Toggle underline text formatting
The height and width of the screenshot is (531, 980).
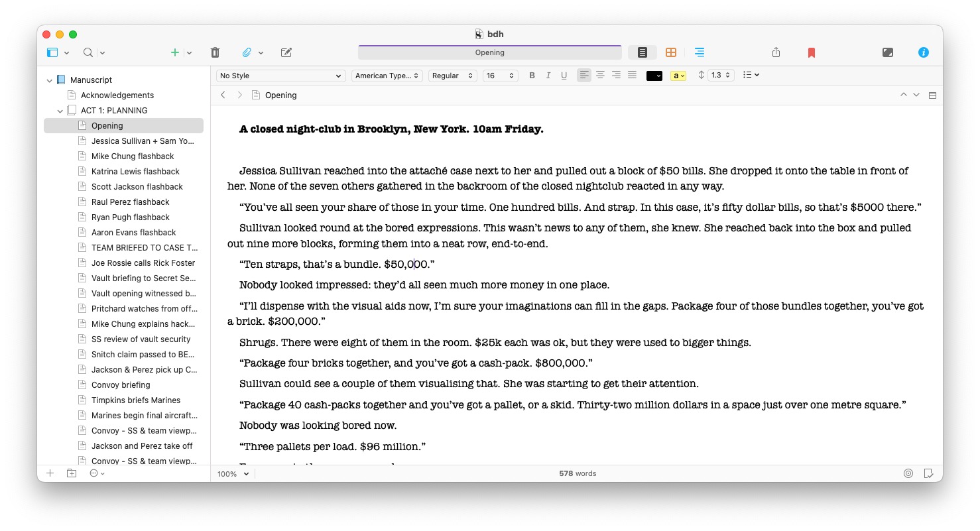point(564,76)
